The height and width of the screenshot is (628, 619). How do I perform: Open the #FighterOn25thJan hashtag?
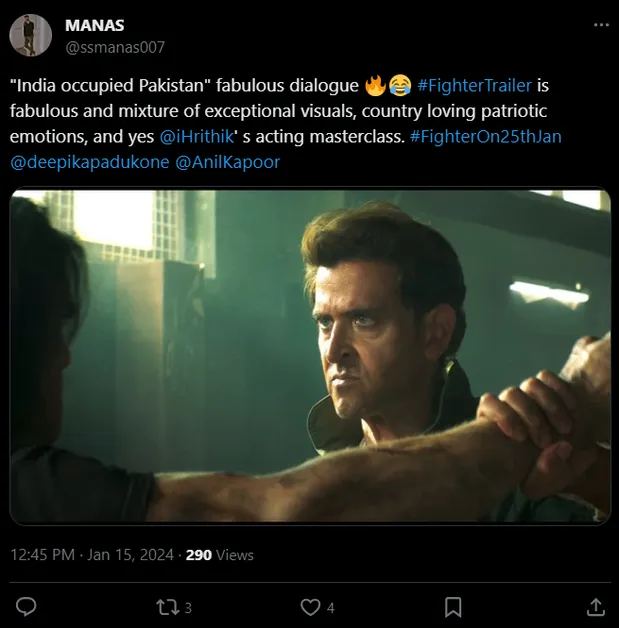pyautogui.click(x=485, y=135)
